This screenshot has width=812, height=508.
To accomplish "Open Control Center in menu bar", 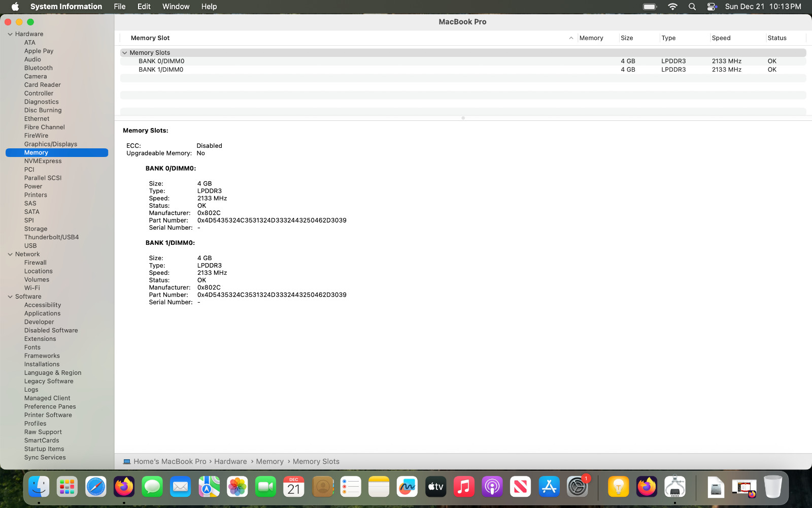I will [712, 7].
